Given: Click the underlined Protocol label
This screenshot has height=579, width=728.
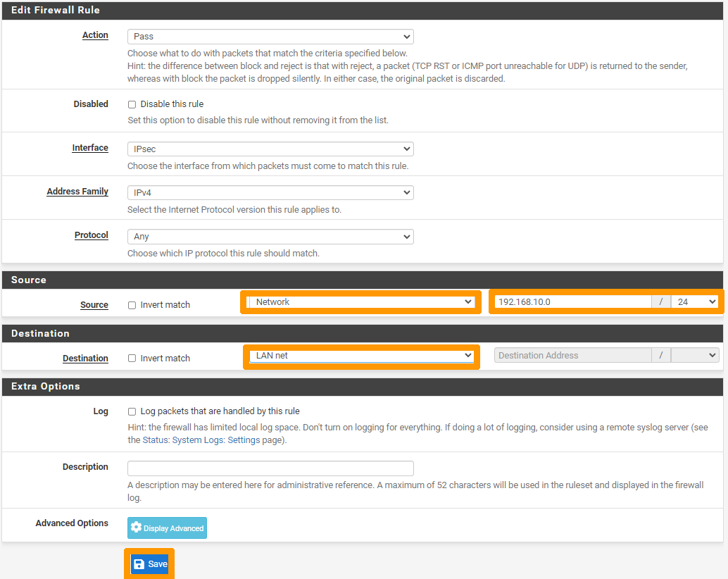Looking at the screenshot, I should coord(92,235).
